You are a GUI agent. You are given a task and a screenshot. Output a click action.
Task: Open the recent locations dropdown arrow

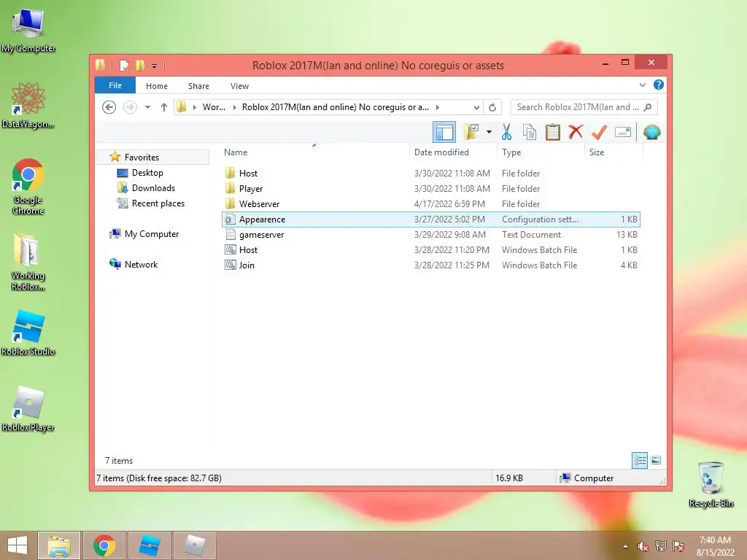pos(147,107)
